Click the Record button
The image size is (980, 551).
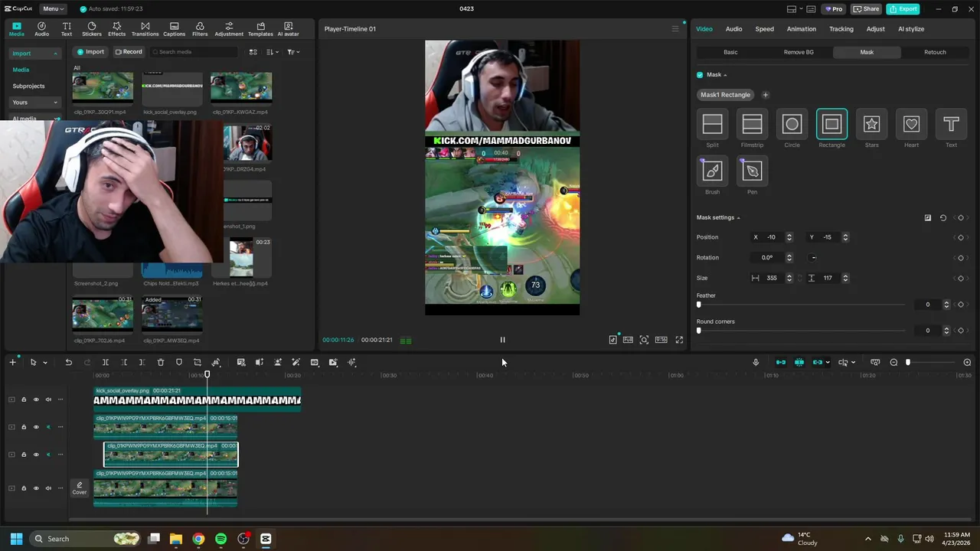[x=129, y=52]
